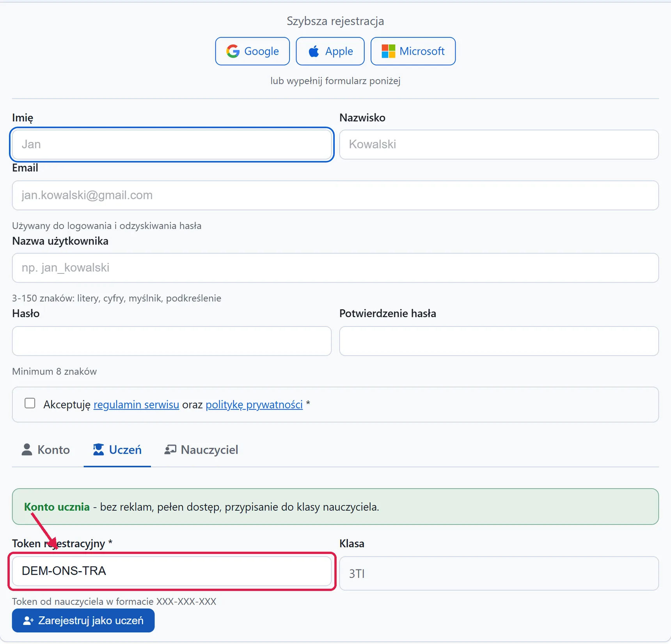Click the student icon beside Uczeń

click(x=98, y=449)
